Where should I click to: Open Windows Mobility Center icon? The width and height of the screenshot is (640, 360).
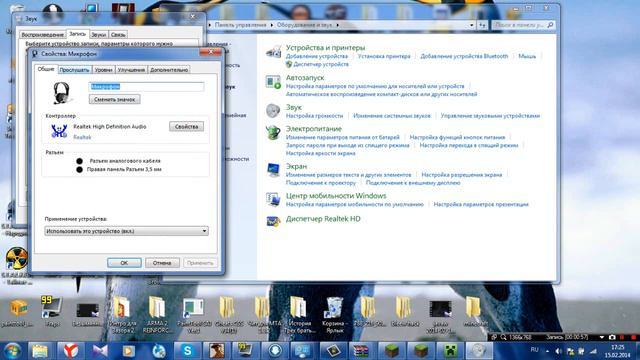coord(273,199)
